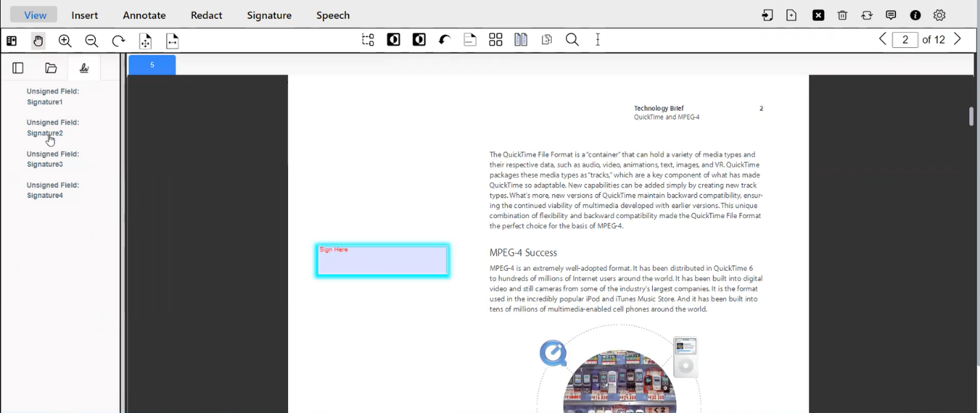Click the zoom in magnifier
Screen dimensions: 980x413
(x=65, y=41)
